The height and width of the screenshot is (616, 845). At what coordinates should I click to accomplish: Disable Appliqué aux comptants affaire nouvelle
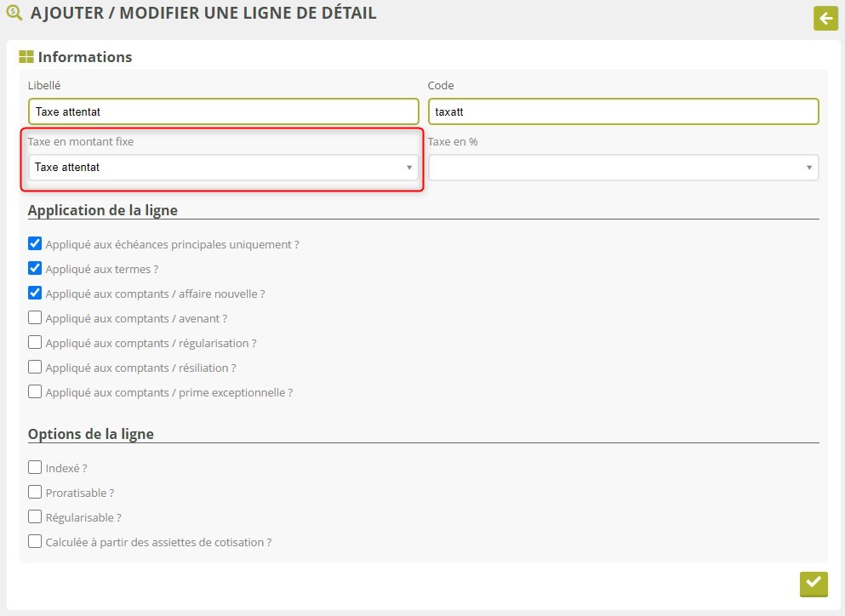pos(35,294)
